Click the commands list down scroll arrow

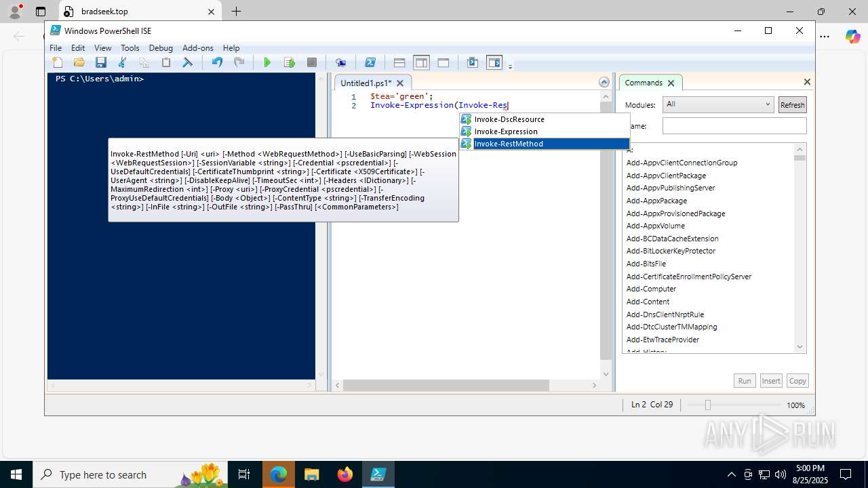click(x=800, y=347)
